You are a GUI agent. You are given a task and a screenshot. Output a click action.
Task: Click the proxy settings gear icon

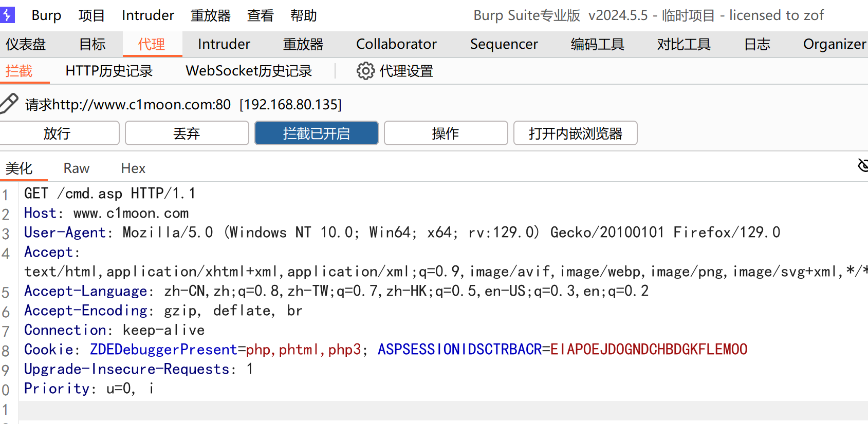point(365,71)
